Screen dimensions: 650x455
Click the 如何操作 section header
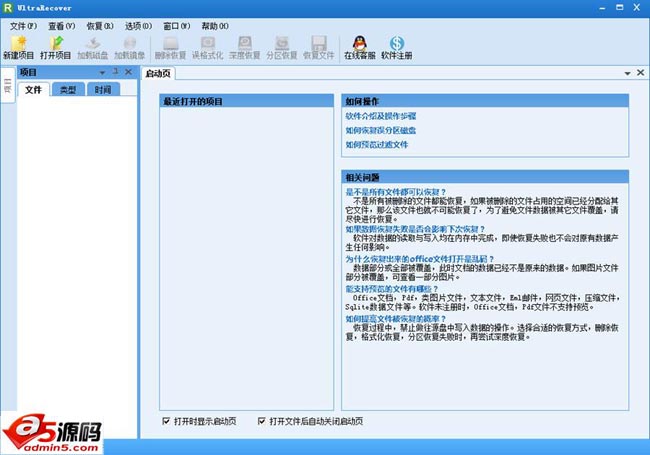click(485, 101)
